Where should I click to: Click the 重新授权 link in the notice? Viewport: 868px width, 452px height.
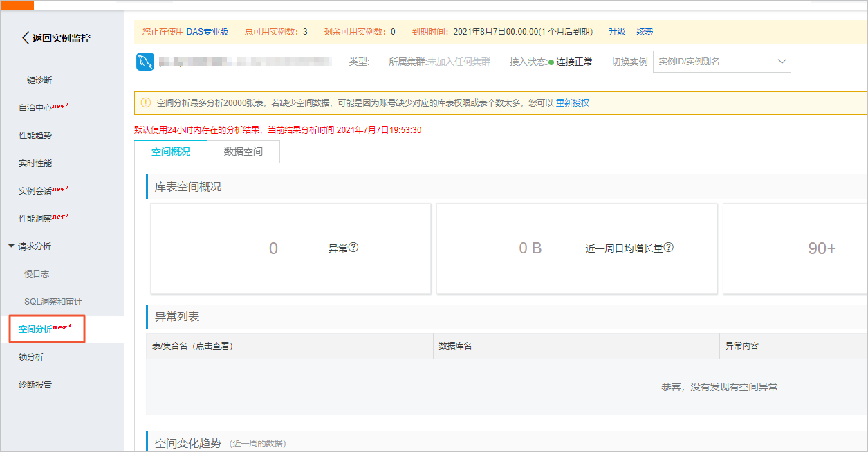click(x=573, y=103)
